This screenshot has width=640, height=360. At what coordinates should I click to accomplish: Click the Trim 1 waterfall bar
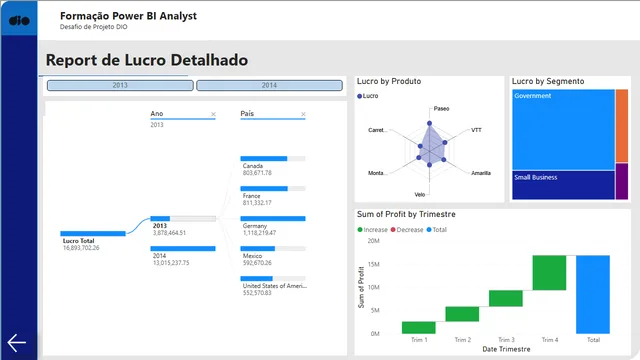click(419, 327)
